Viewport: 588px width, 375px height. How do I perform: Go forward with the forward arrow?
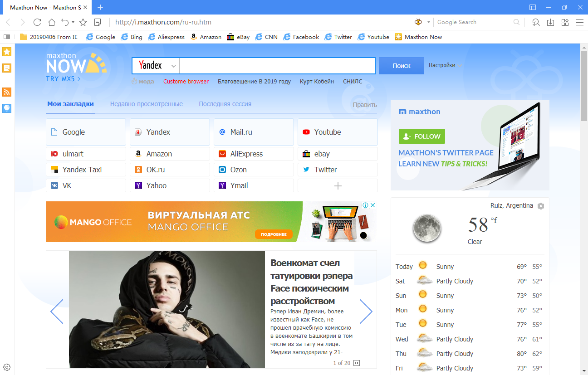coord(23,22)
